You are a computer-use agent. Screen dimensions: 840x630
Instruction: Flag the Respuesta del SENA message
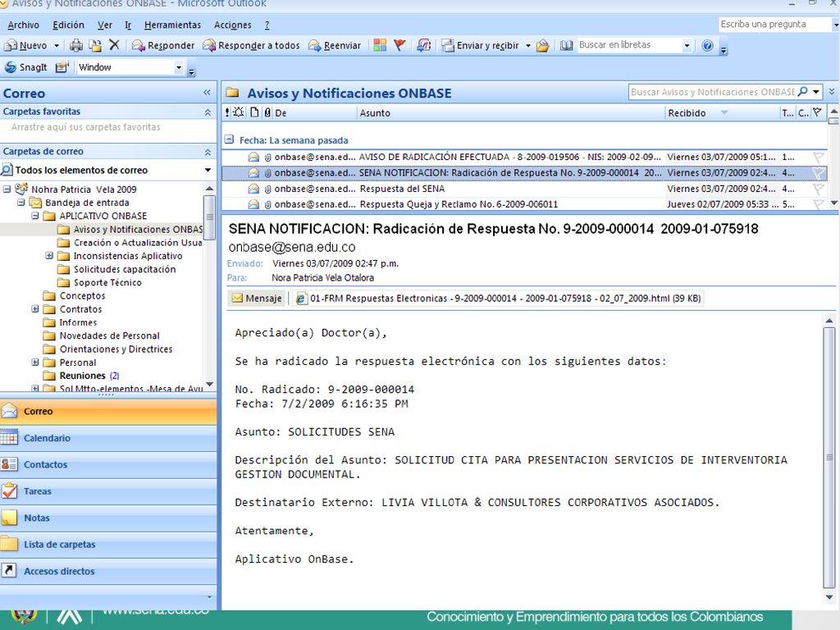pyautogui.click(x=818, y=189)
